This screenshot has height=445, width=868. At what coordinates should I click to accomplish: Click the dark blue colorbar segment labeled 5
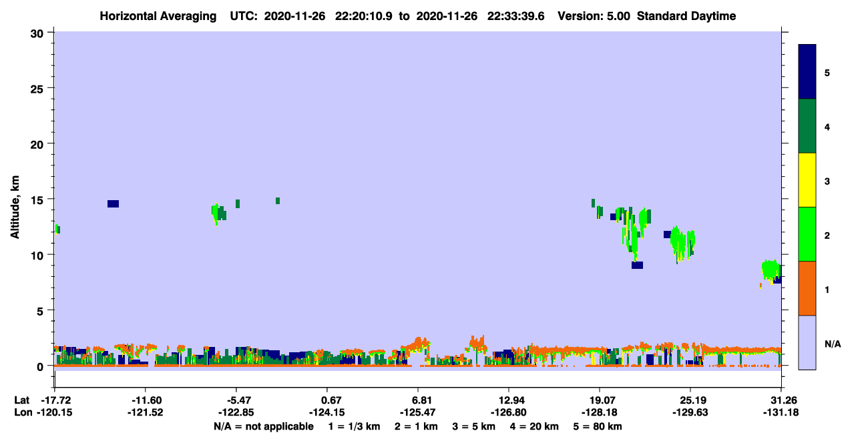click(807, 72)
